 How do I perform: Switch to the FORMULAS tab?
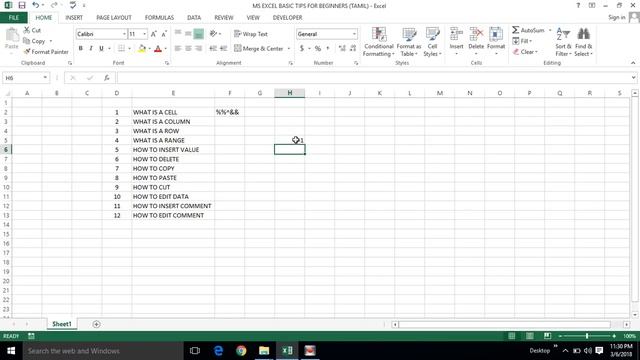[x=159, y=18]
